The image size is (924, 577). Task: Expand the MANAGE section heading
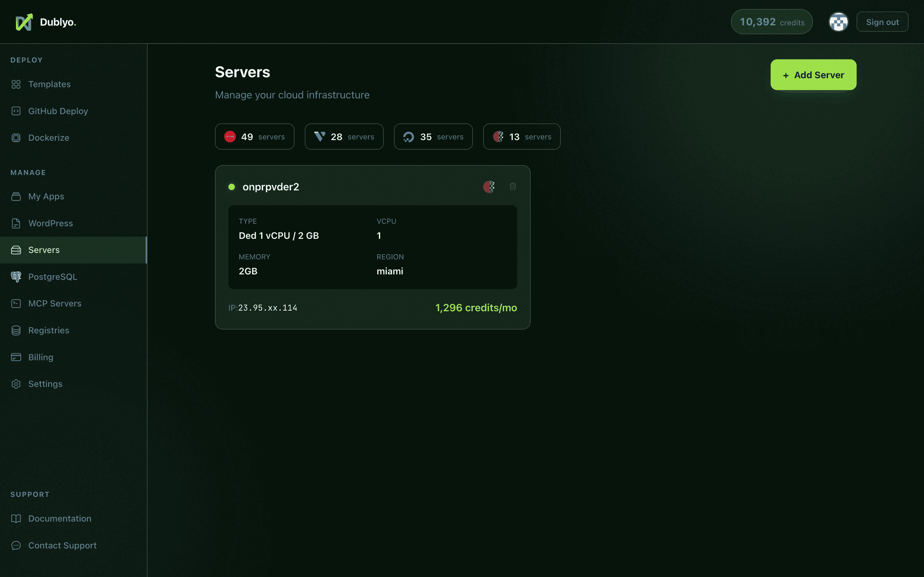[x=28, y=172]
